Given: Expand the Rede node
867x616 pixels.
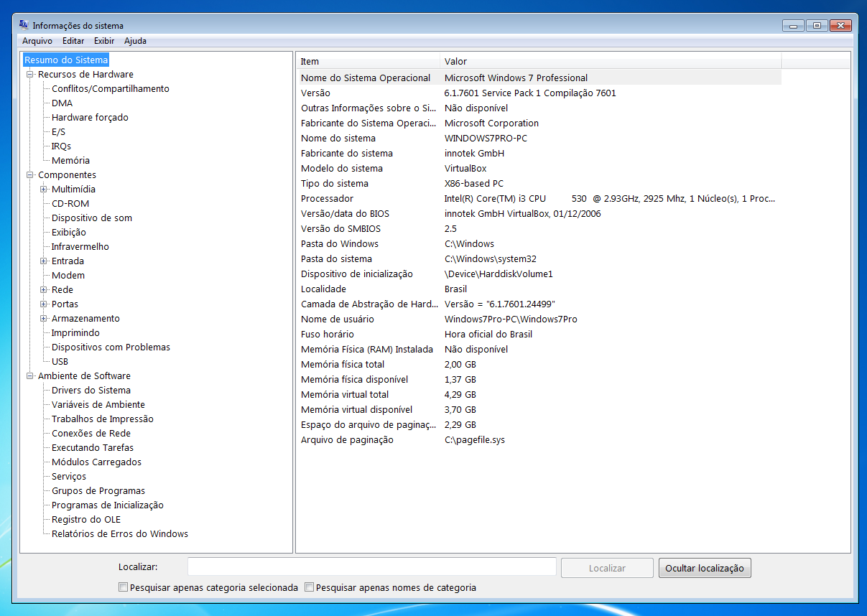Looking at the screenshot, I should [x=44, y=289].
